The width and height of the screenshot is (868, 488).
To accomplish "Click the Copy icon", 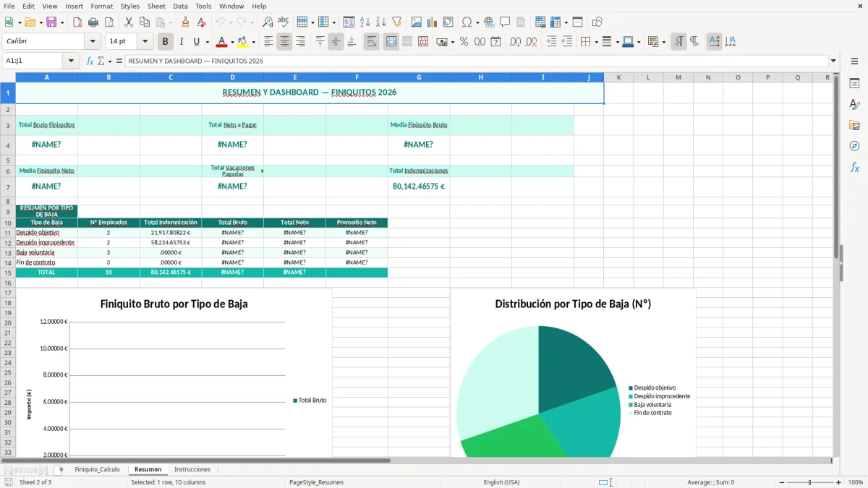I will point(145,22).
